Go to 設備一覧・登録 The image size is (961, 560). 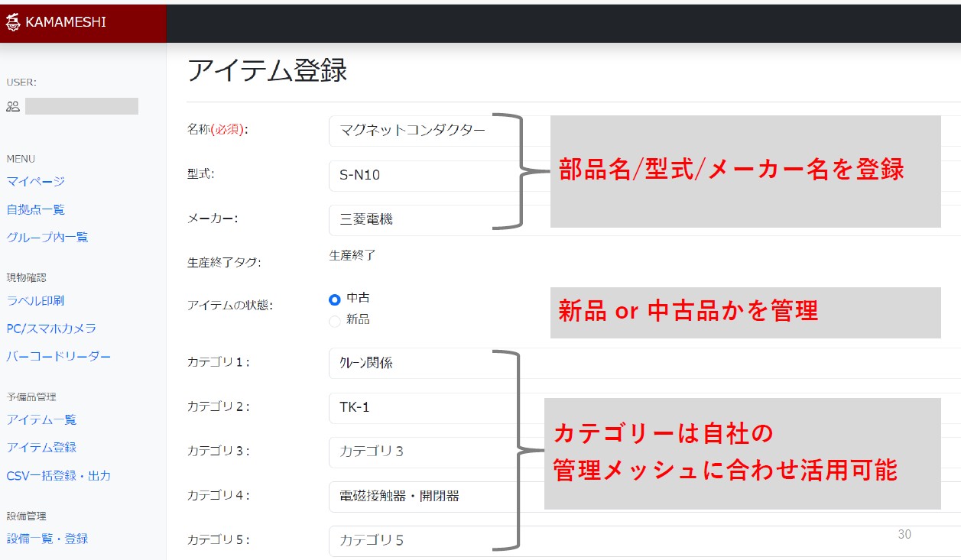point(47,539)
